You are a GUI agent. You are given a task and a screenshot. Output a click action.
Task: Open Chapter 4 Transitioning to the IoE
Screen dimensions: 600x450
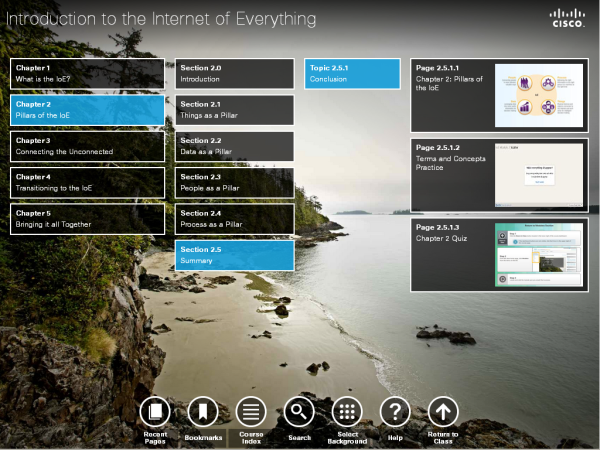pos(87,182)
